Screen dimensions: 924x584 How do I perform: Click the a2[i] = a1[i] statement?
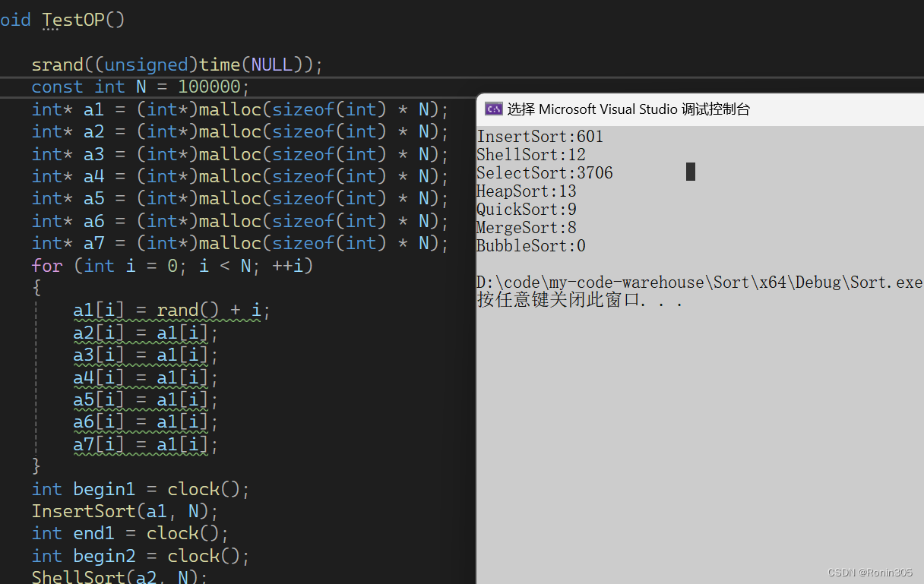click(x=146, y=333)
